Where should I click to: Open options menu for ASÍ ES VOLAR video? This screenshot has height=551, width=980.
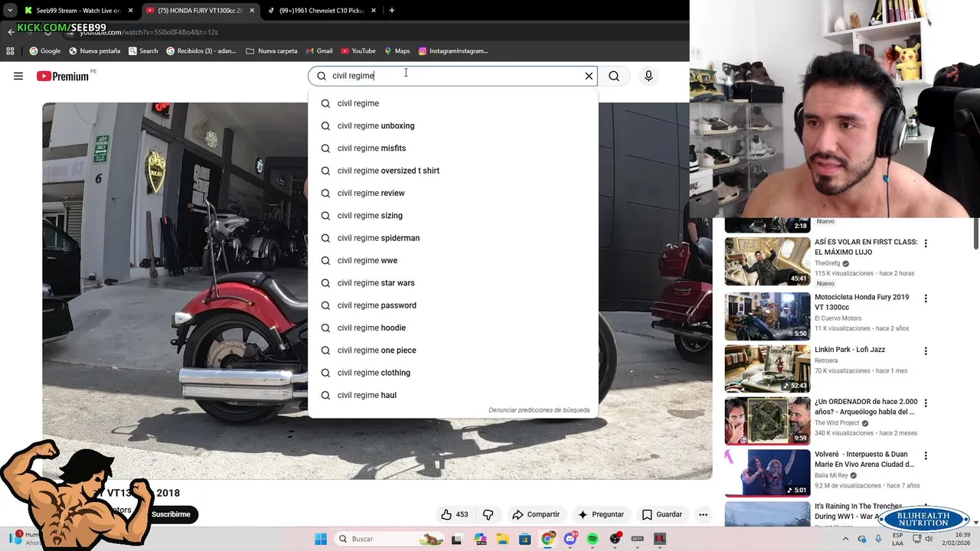926,243
